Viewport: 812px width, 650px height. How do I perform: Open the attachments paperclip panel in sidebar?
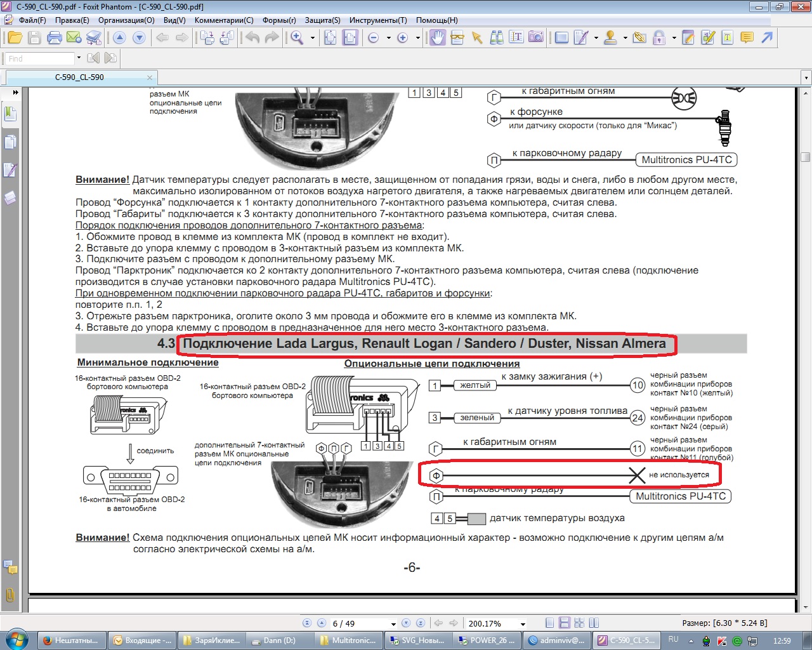coord(10,595)
